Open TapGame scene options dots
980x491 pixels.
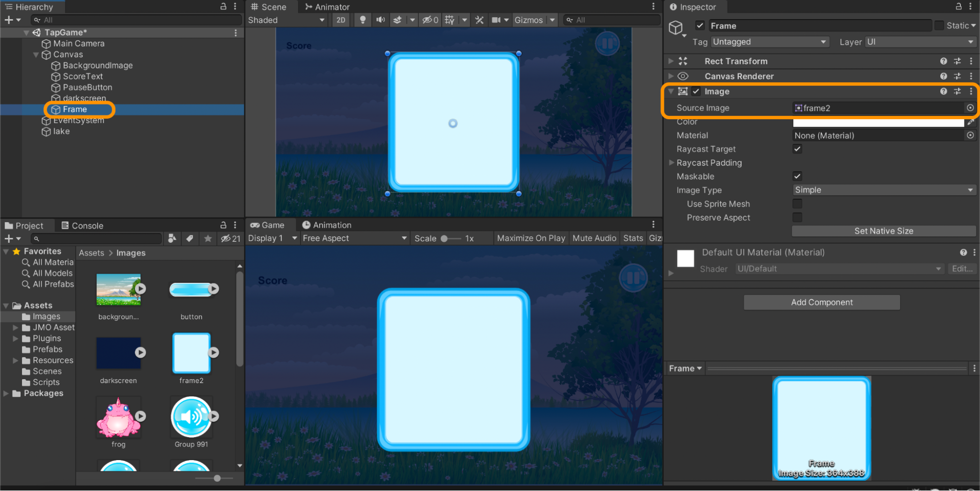(x=236, y=32)
